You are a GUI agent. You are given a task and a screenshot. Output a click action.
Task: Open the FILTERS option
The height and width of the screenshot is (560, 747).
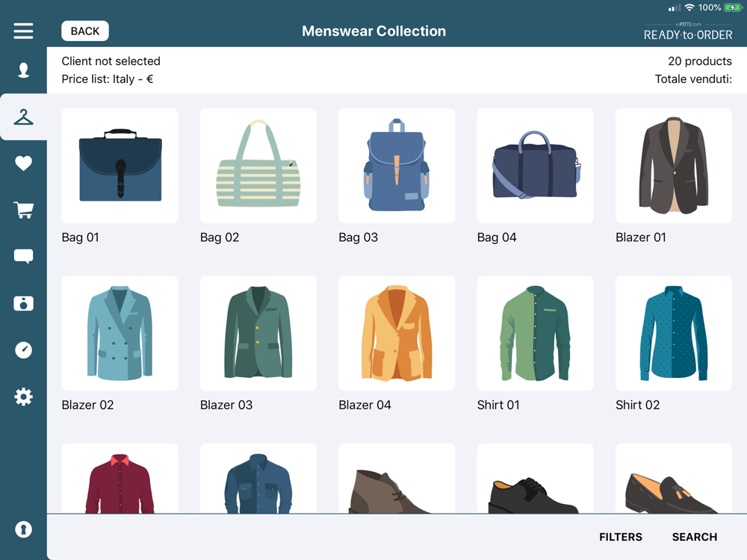[x=620, y=537]
